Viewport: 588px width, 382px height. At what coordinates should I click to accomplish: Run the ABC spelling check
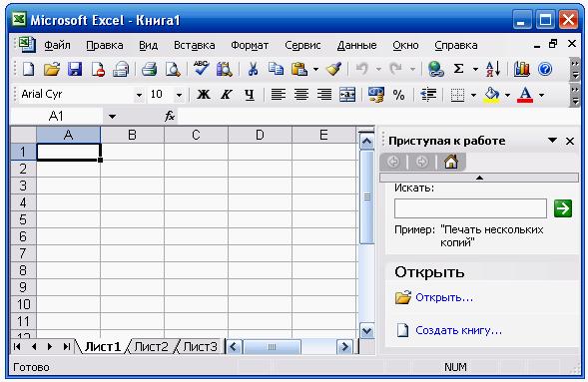pyautogui.click(x=202, y=69)
